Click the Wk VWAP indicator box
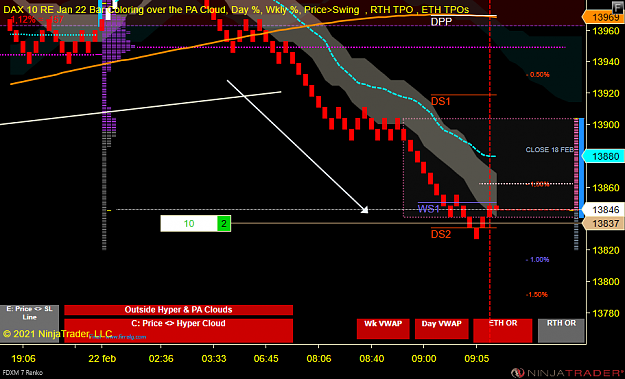The width and height of the screenshot is (625, 379). pos(383,329)
